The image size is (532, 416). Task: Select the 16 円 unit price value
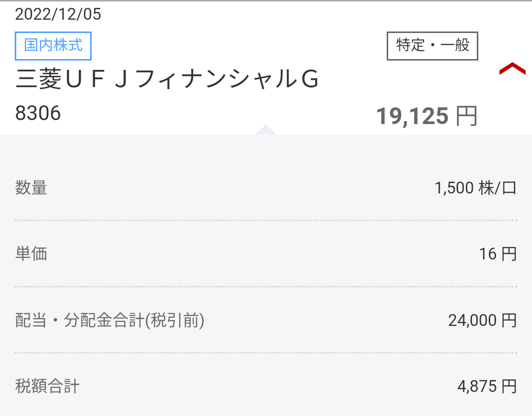[x=498, y=254]
